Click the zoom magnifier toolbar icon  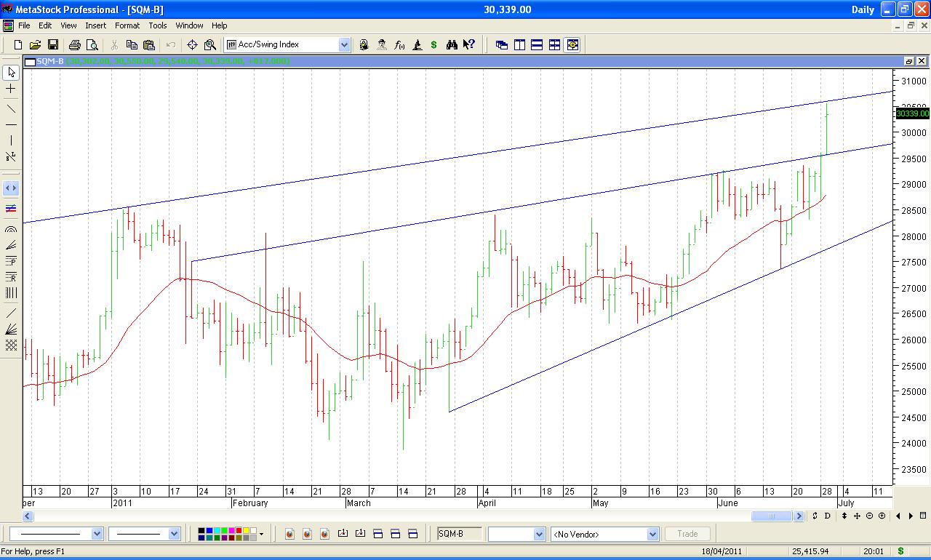(x=210, y=45)
